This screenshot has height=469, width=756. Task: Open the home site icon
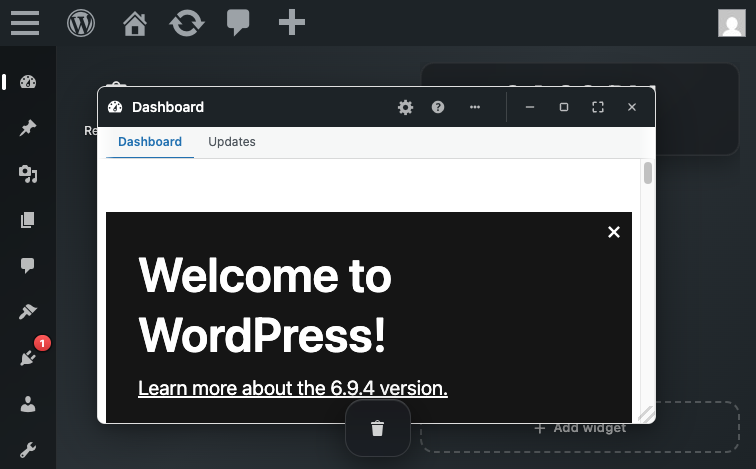[x=135, y=23]
